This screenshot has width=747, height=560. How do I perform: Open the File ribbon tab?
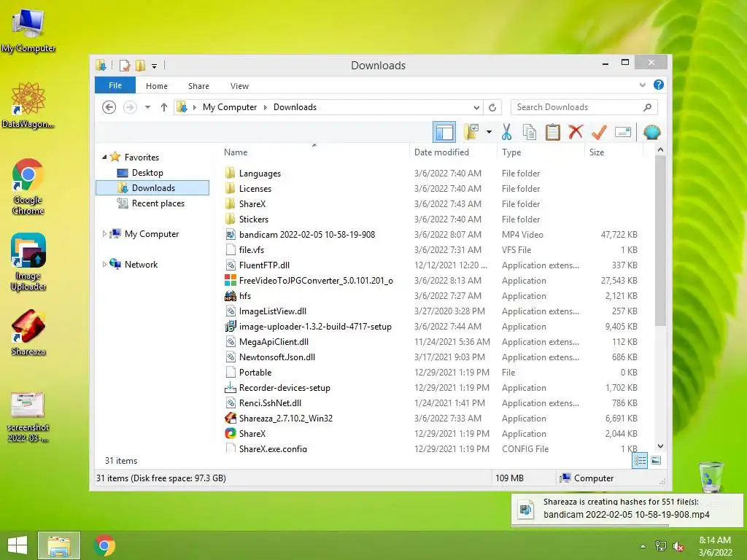coord(115,85)
